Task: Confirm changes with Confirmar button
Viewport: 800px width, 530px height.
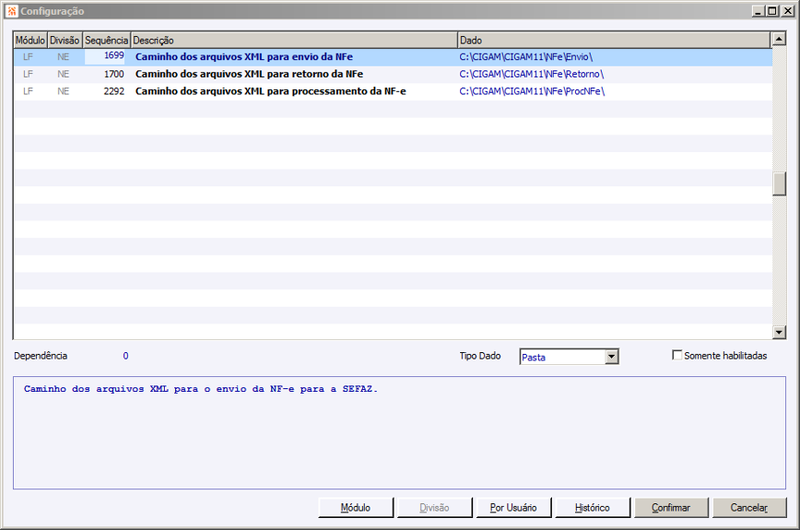Action: pyautogui.click(x=671, y=508)
